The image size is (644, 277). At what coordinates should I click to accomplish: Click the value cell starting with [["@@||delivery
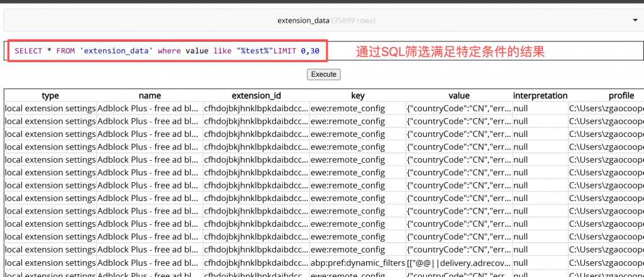(458, 263)
